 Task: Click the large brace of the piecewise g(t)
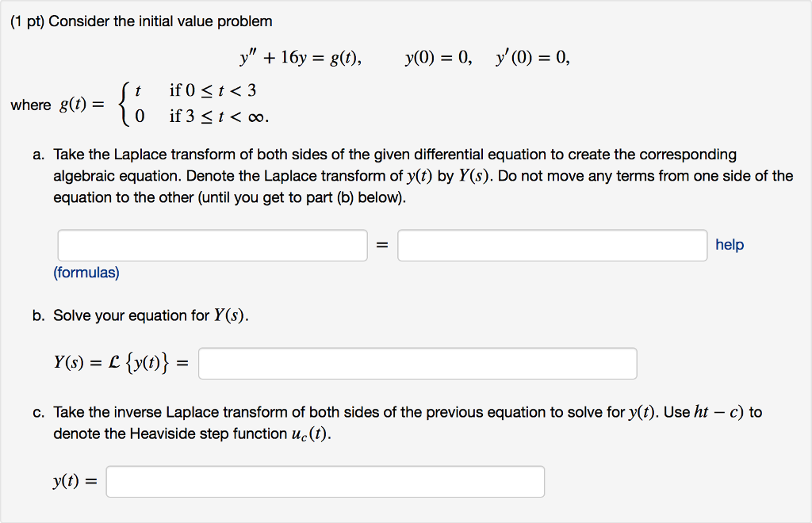[x=123, y=104]
